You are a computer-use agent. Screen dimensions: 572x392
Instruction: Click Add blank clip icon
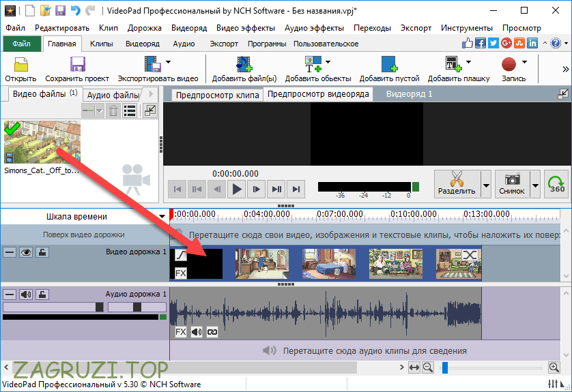pyautogui.click(x=389, y=64)
